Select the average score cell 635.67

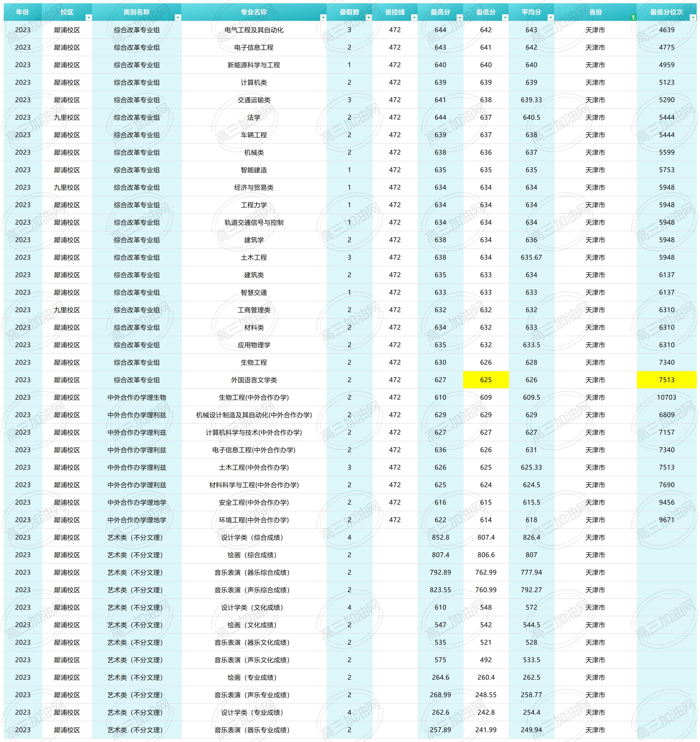(x=531, y=257)
